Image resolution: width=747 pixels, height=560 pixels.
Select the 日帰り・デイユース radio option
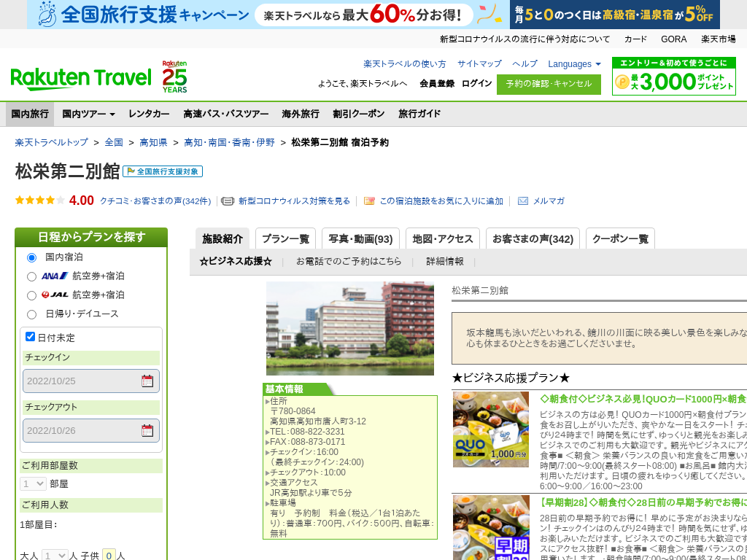click(31, 314)
